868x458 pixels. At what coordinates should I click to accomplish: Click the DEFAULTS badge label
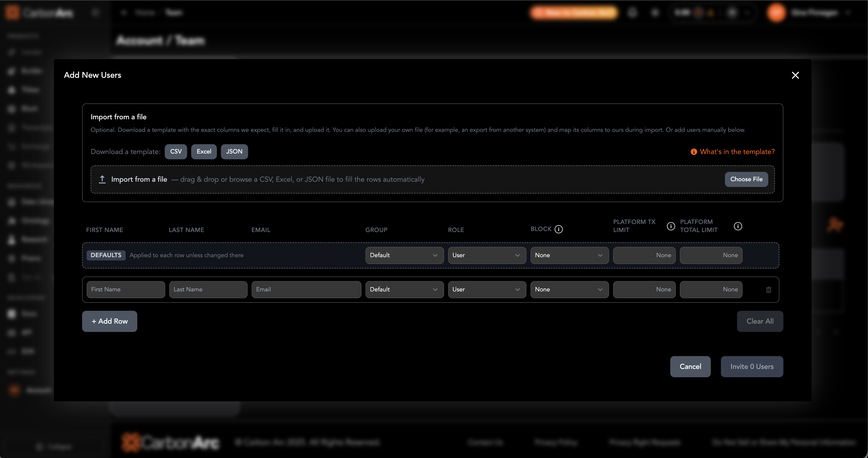coord(106,255)
